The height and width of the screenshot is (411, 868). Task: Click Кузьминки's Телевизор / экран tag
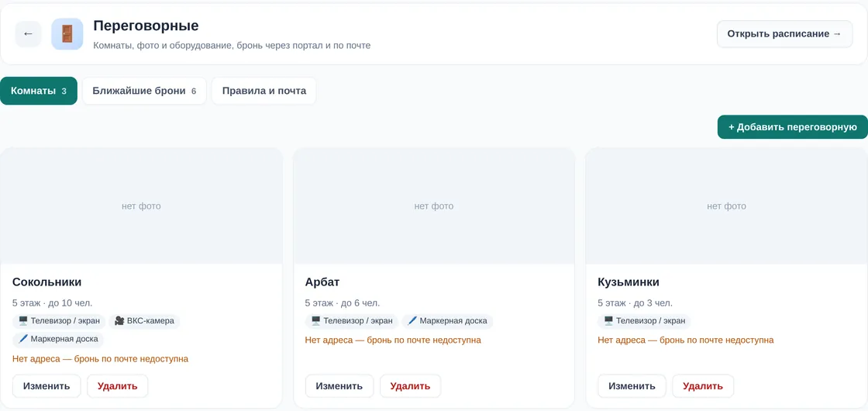(644, 321)
